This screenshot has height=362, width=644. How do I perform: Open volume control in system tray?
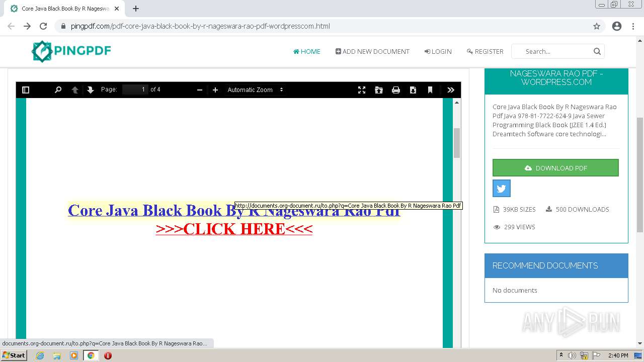[x=572, y=355]
